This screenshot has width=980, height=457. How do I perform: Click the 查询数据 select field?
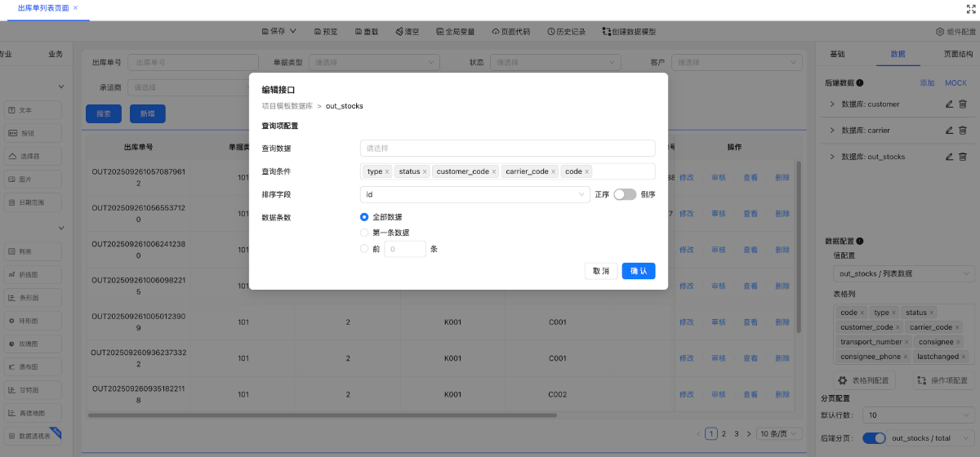(x=507, y=149)
